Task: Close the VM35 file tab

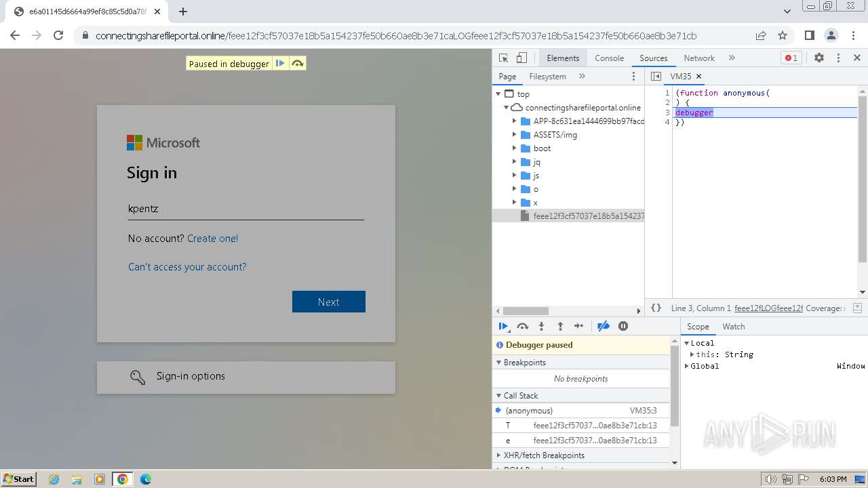Action: pyautogui.click(x=699, y=77)
